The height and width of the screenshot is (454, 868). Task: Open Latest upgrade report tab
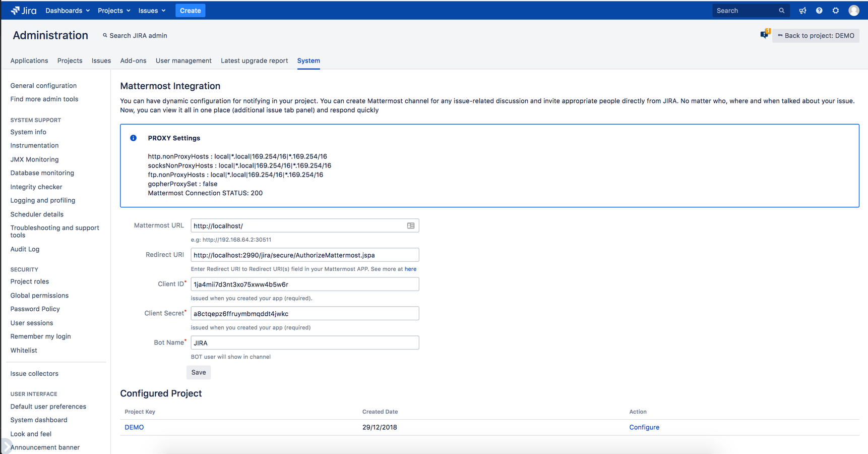coord(254,61)
